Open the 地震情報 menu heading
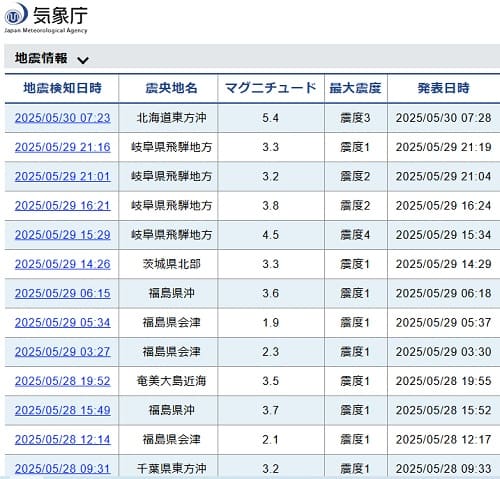The image size is (500, 479). coord(41,58)
